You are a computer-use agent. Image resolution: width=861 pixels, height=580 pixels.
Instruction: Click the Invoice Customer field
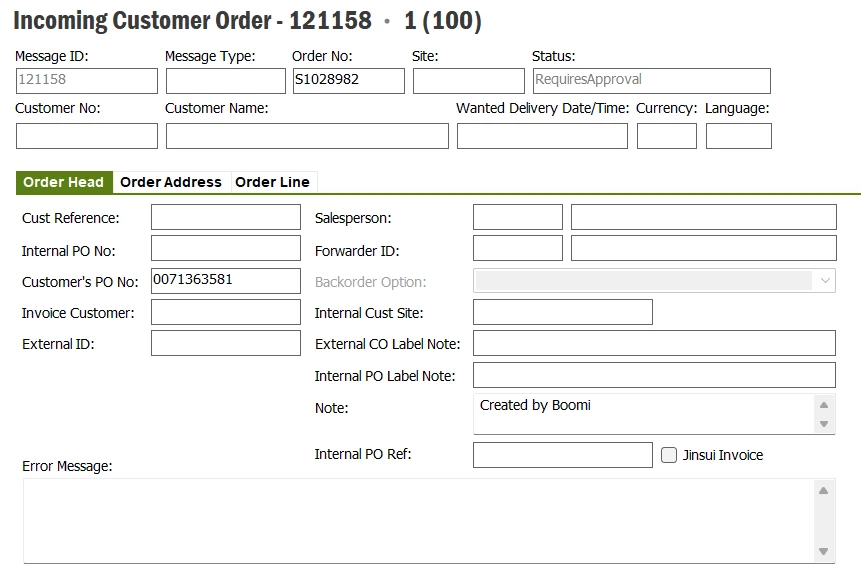click(225, 312)
